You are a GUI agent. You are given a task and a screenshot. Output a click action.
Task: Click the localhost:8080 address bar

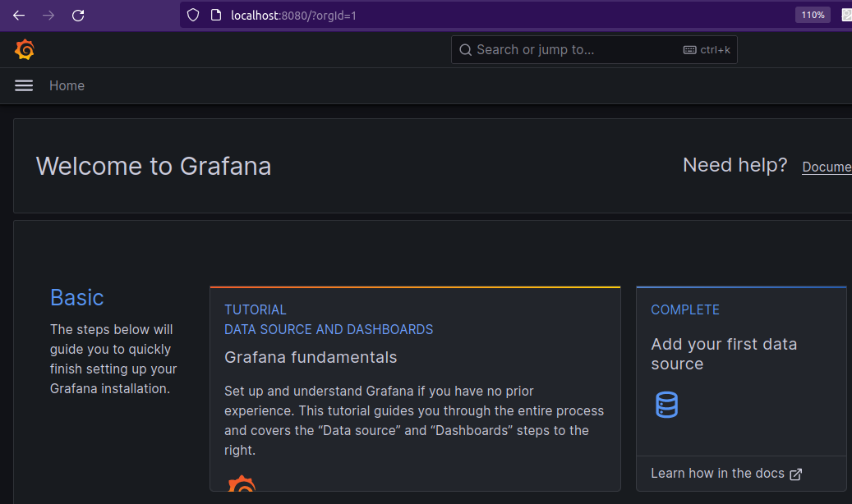click(489, 16)
